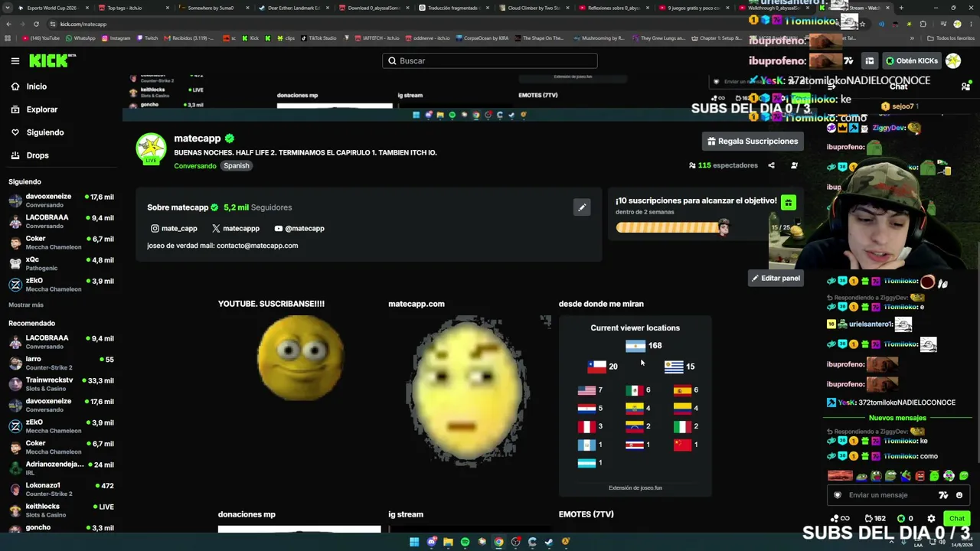The width and height of the screenshot is (980, 551).
Task: Open the TikTok Studio bookmark
Action: coord(318,38)
